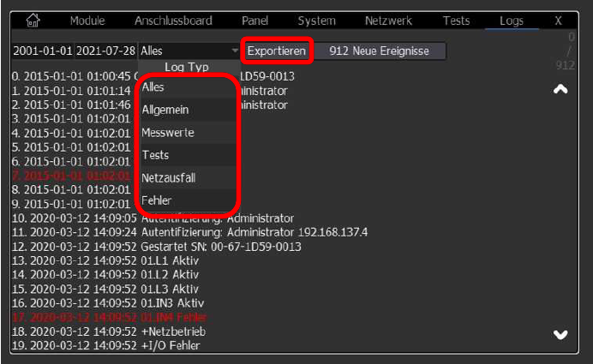Viewport: 593px width, 364px height.
Task: Choose Allgemein from the log type list
Action: (165, 110)
